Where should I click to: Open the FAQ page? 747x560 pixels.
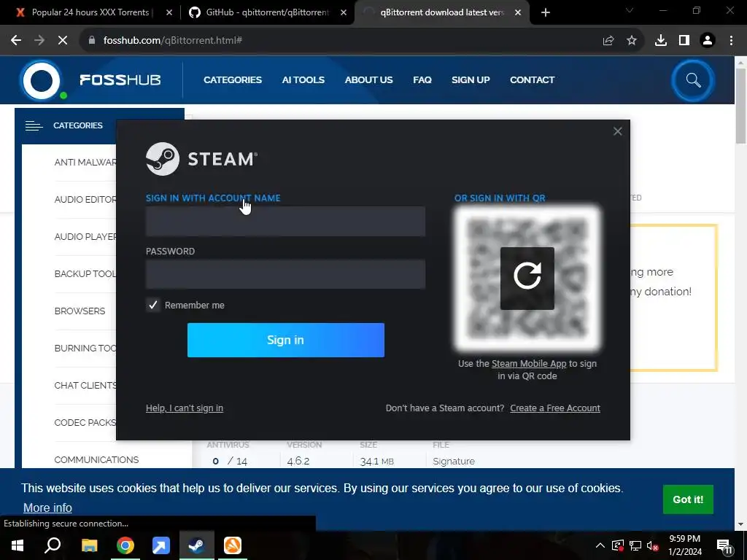pyautogui.click(x=422, y=80)
